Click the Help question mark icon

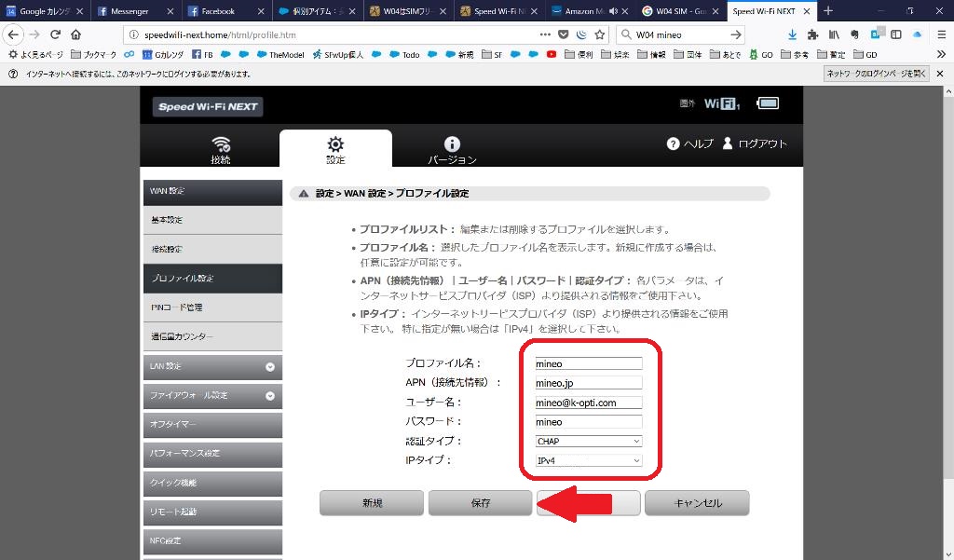[673, 143]
